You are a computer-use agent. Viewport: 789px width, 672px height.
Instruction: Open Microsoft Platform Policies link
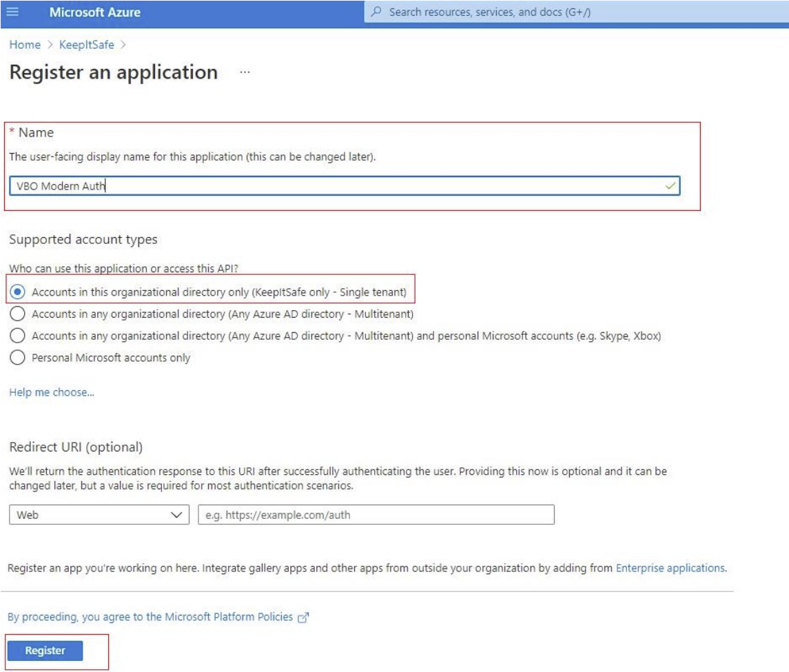(x=150, y=617)
